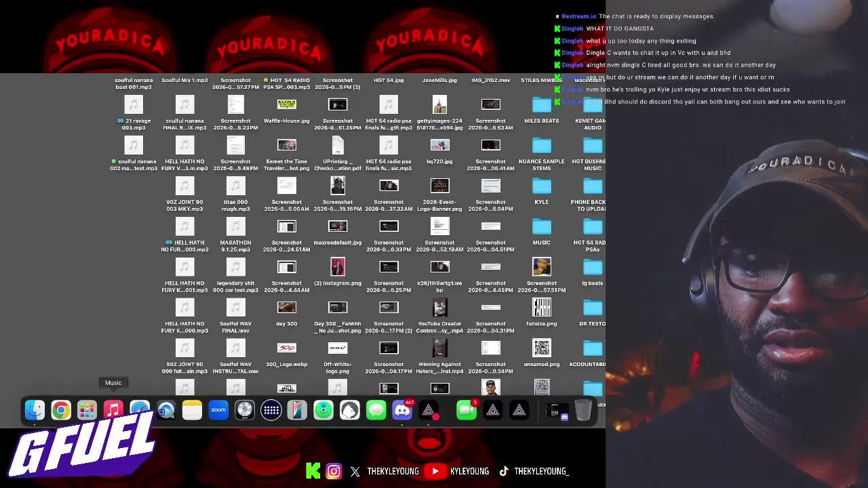Launch Zoom from the dock
The width and height of the screenshot is (868, 488).
(218, 410)
